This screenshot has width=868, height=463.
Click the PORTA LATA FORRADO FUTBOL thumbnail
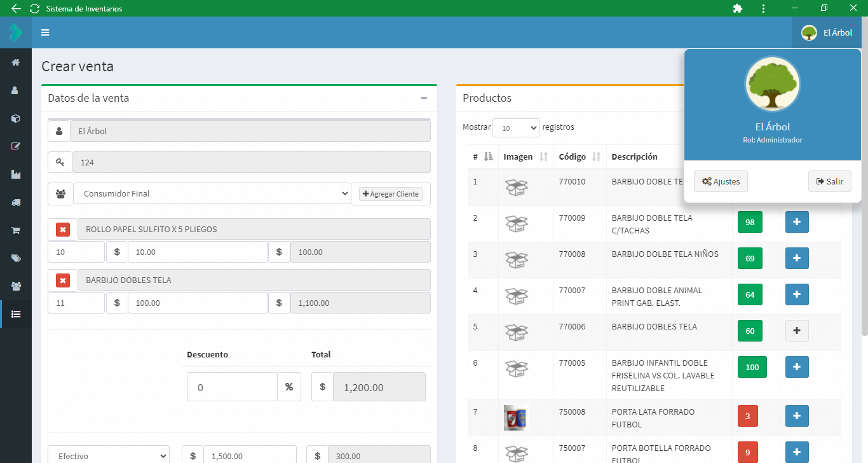[x=516, y=418]
